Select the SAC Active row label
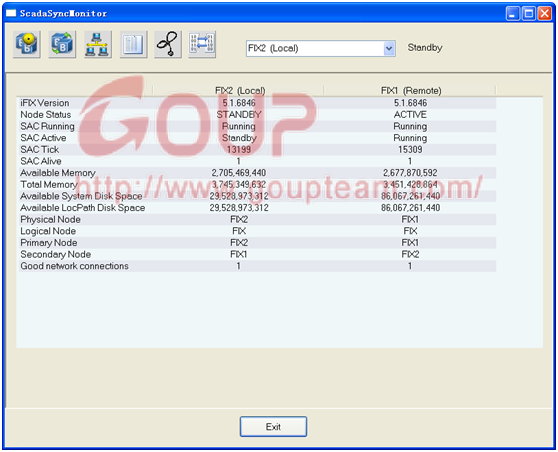 pos(43,138)
